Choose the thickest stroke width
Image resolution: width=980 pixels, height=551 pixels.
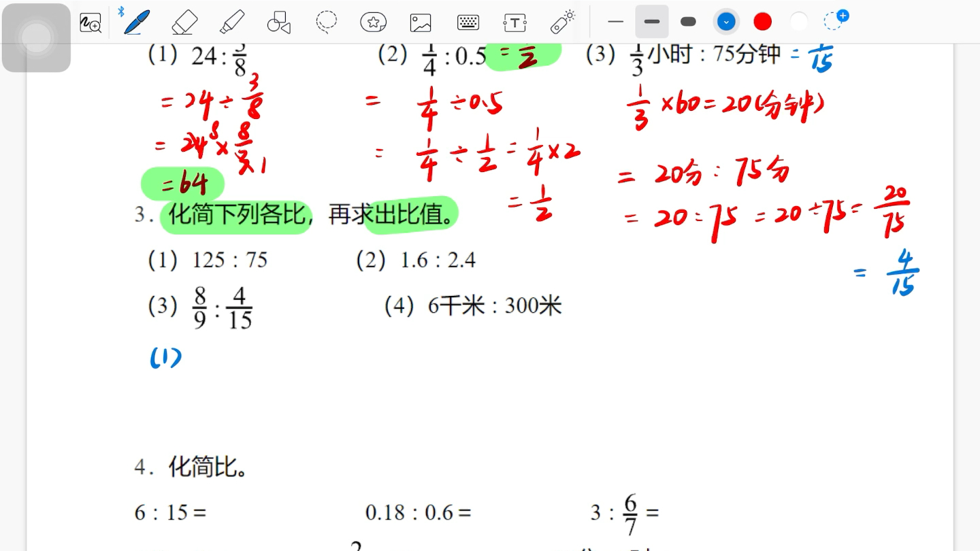tap(689, 22)
